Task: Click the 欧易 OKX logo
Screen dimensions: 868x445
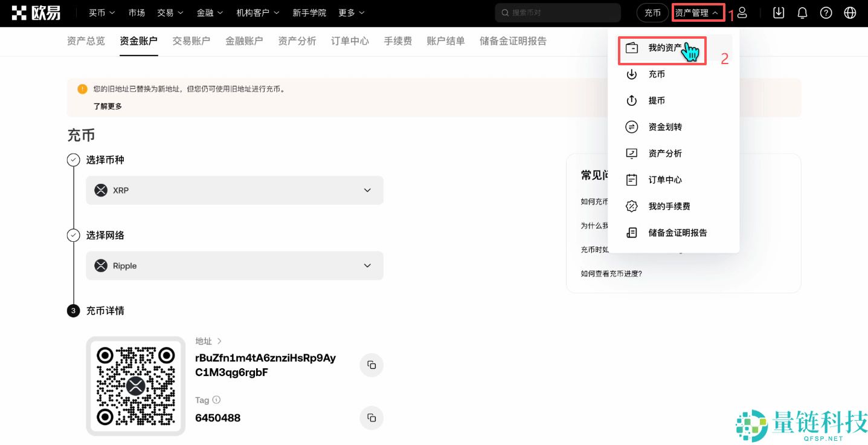Action: point(36,13)
